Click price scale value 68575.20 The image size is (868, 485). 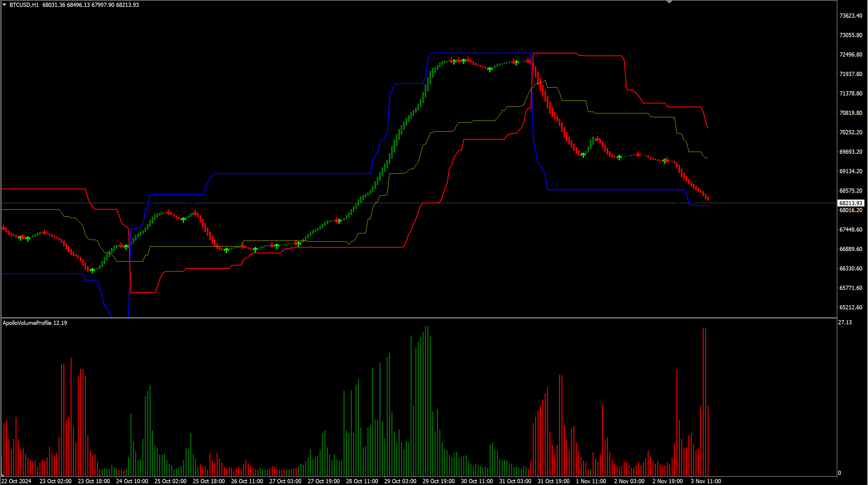click(851, 191)
